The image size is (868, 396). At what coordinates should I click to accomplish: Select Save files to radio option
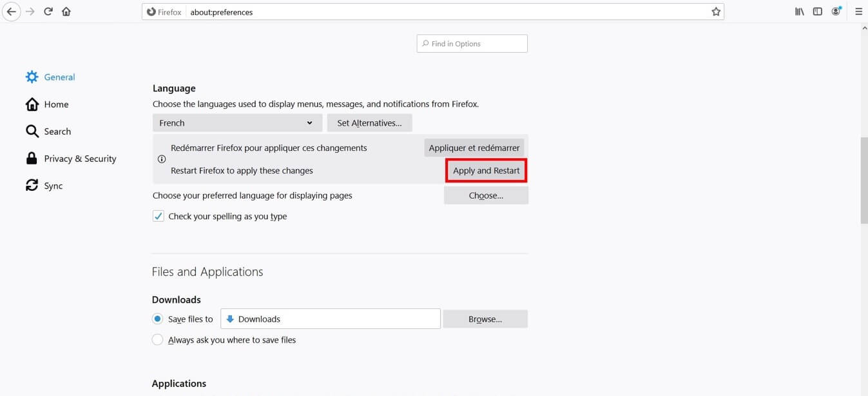(157, 319)
